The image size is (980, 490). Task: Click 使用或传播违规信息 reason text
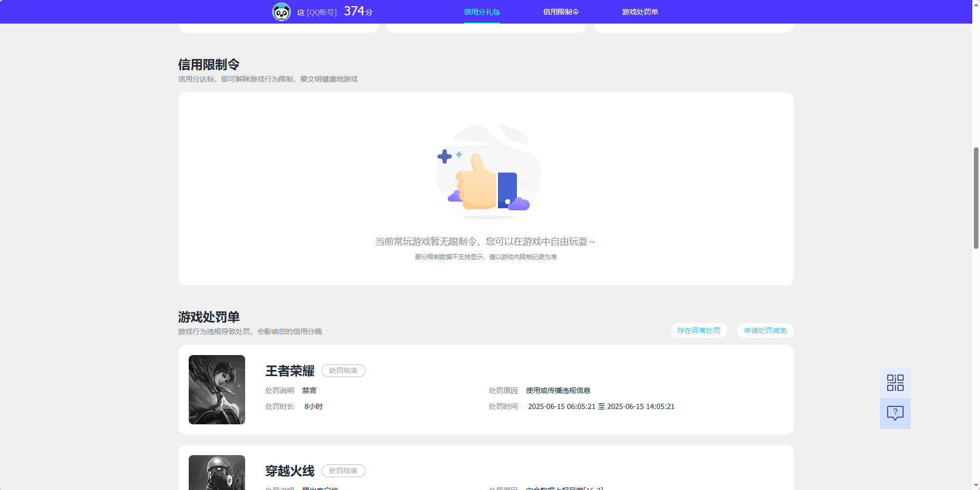point(558,390)
